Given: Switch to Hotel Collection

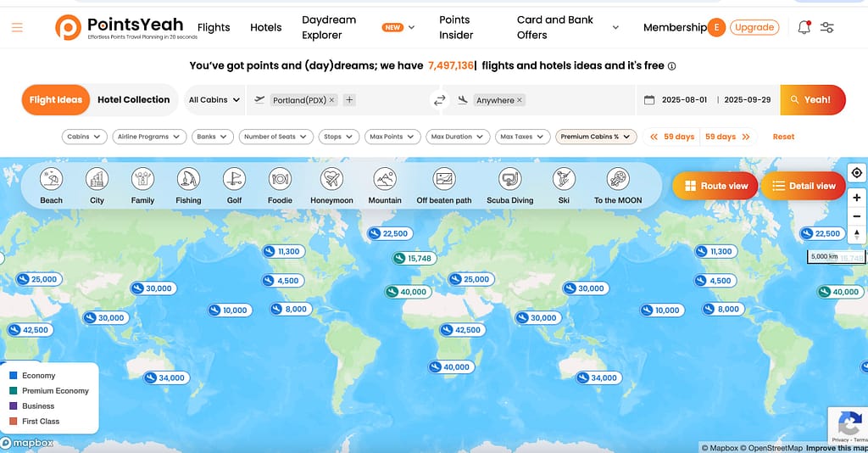Looking at the screenshot, I should (133, 99).
